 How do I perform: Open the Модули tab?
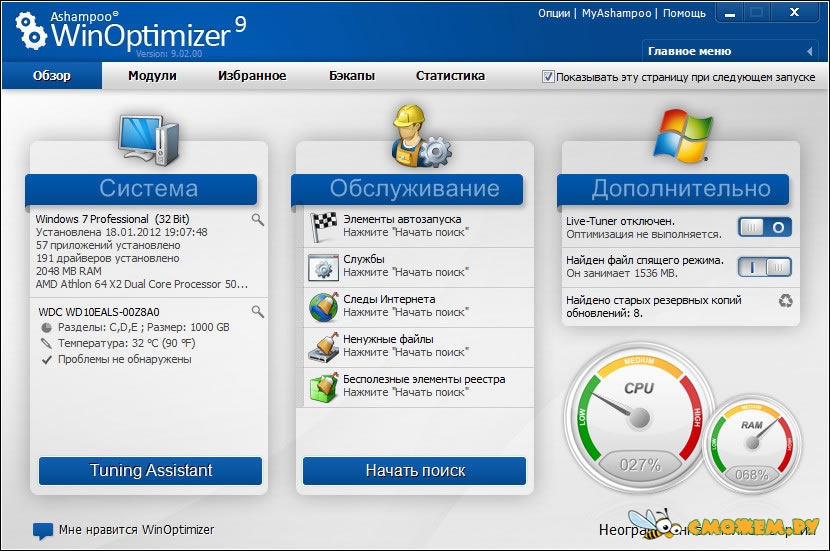(x=152, y=76)
